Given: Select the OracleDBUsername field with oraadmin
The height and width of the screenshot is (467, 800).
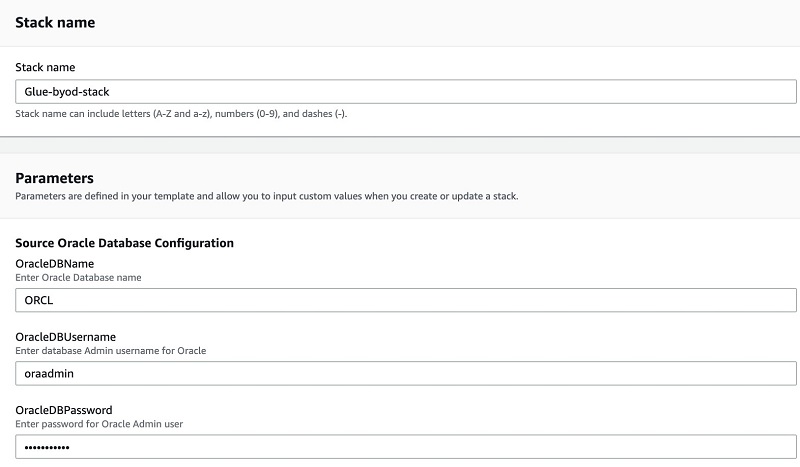Looking at the screenshot, I should pos(406,374).
